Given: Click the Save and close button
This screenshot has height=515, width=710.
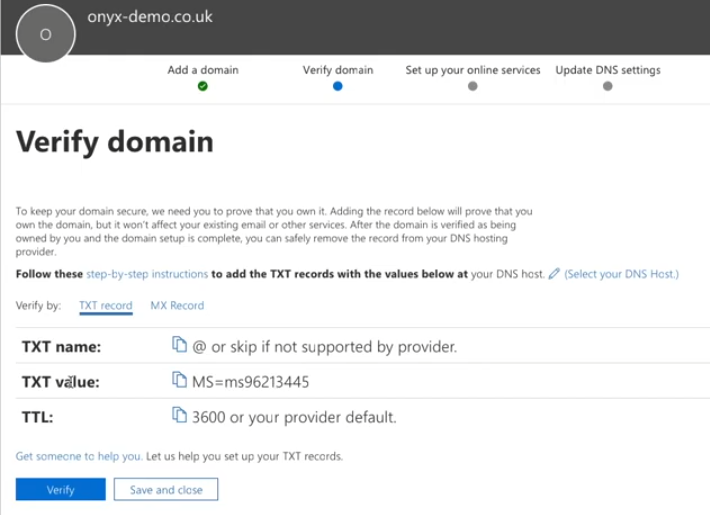Looking at the screenshot, I should tap(166, 490).
